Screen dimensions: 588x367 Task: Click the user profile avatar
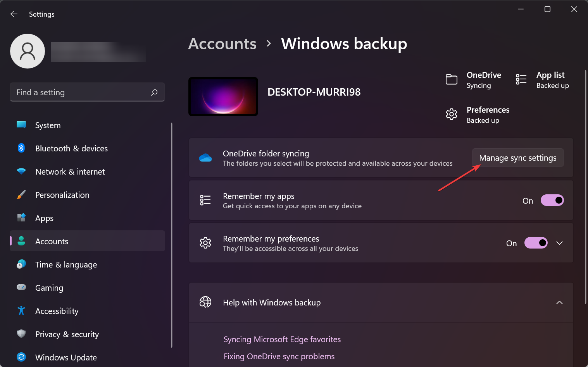tap(27, 51)
